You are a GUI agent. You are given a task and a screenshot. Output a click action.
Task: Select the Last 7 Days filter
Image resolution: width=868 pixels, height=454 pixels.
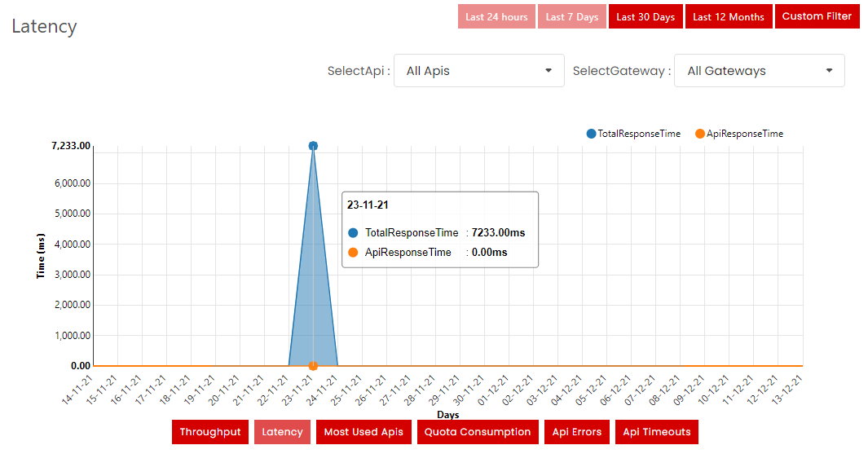[x=571, y=16]
